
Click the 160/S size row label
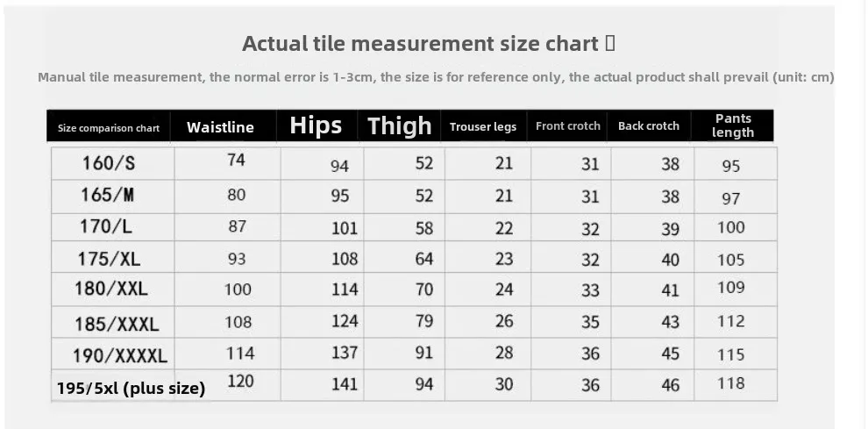[109, 163]
